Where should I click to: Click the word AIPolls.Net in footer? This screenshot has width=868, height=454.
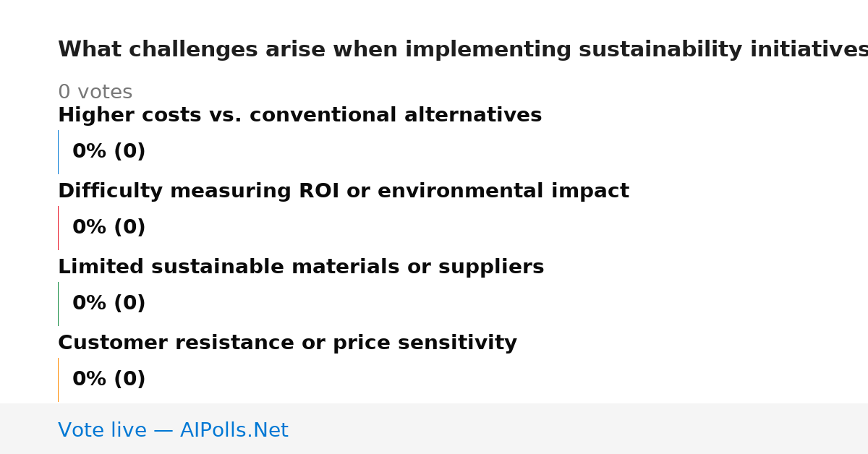(x=234, y=431)
